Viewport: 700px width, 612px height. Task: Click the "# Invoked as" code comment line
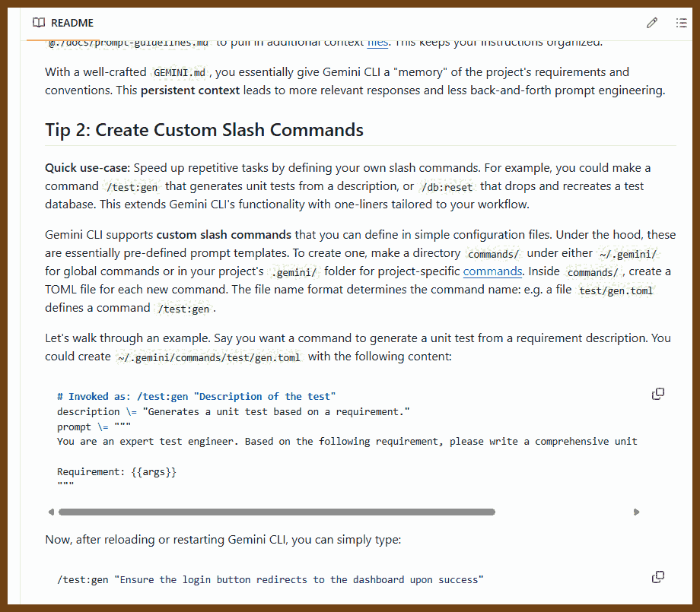196,397
